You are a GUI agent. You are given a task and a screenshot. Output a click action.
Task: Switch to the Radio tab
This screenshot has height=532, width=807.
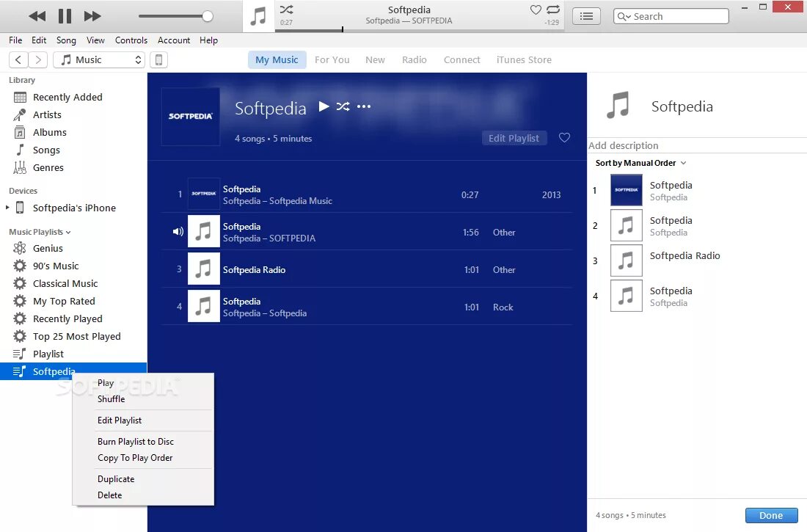tap(415, 59)
